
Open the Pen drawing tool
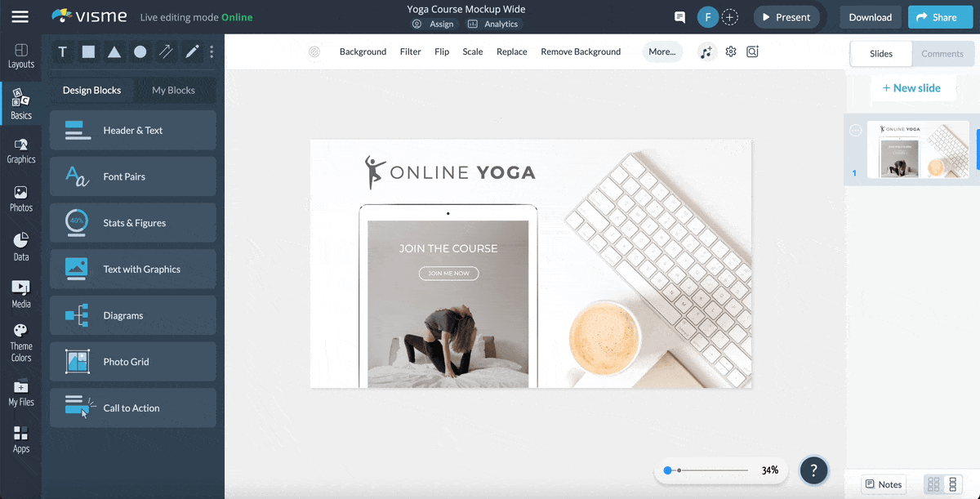point(190,51)
